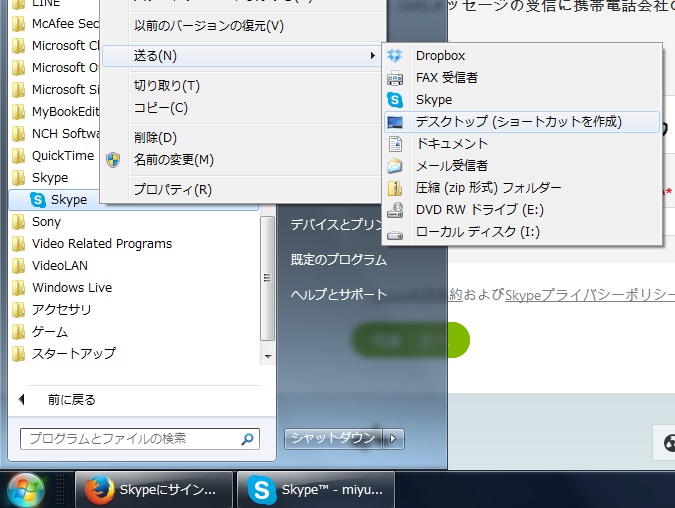The height and width of the screenshot is (508, 675).
Task: Click the local disk drive icon
Action: pyautogui.click(x=395, y=235)
